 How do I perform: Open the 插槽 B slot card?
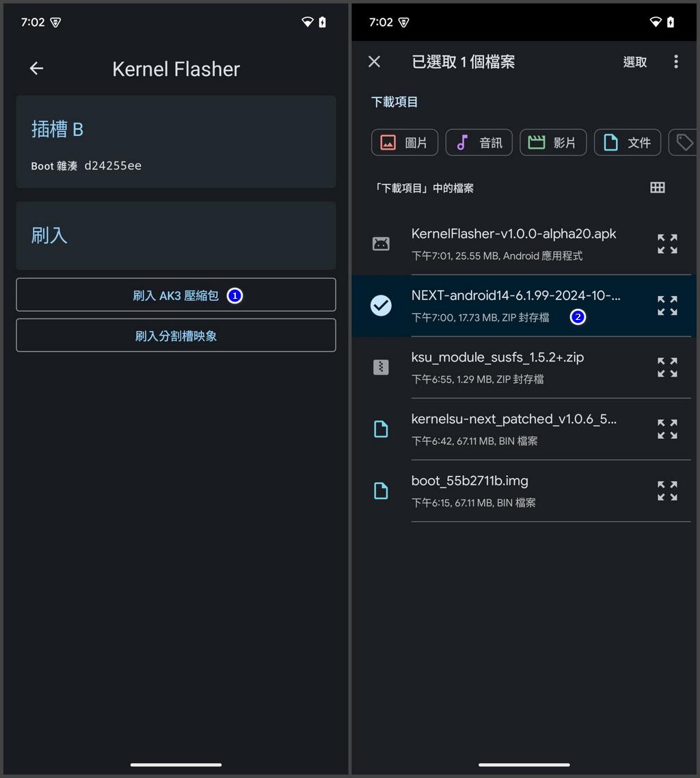coord(176,142)
